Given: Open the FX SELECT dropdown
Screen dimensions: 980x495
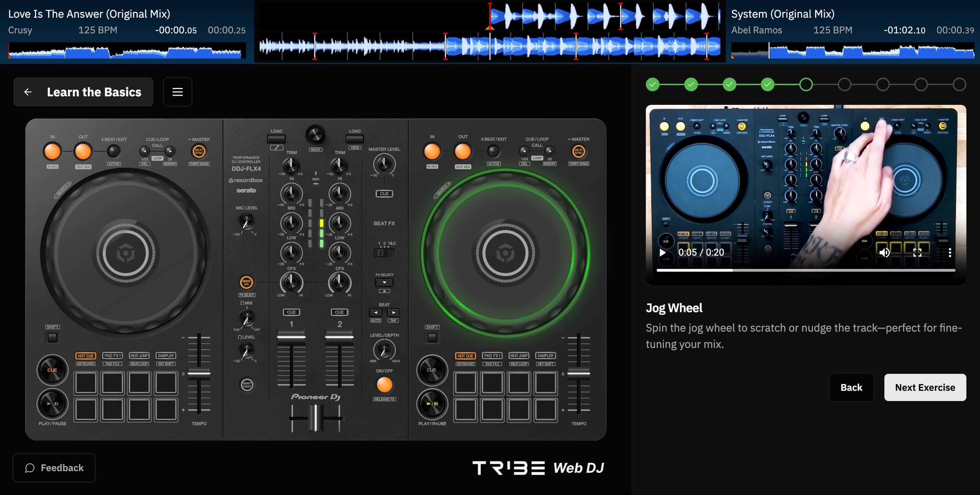Looking at the screenshot, I should 384,282.
